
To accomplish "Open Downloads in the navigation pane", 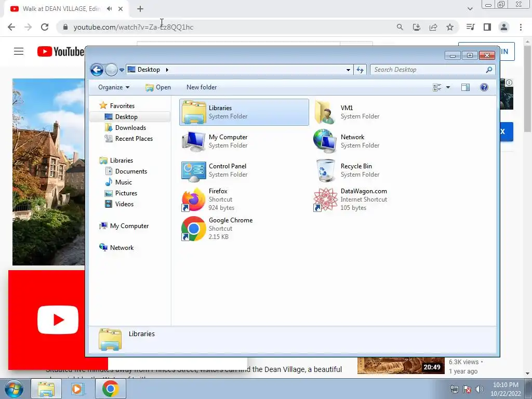I will pyautogui.click(x=130, y=128).
